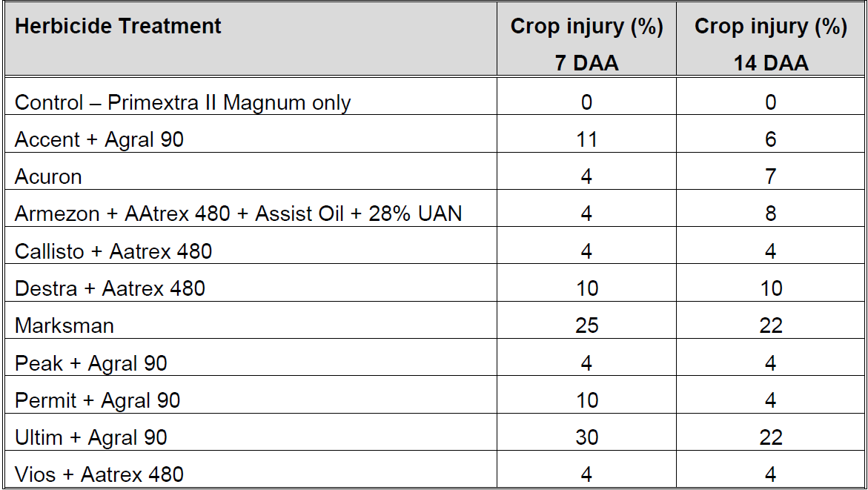
Task: Click the Herbicide Treatment column header
Action: click(x=118, y=27)
